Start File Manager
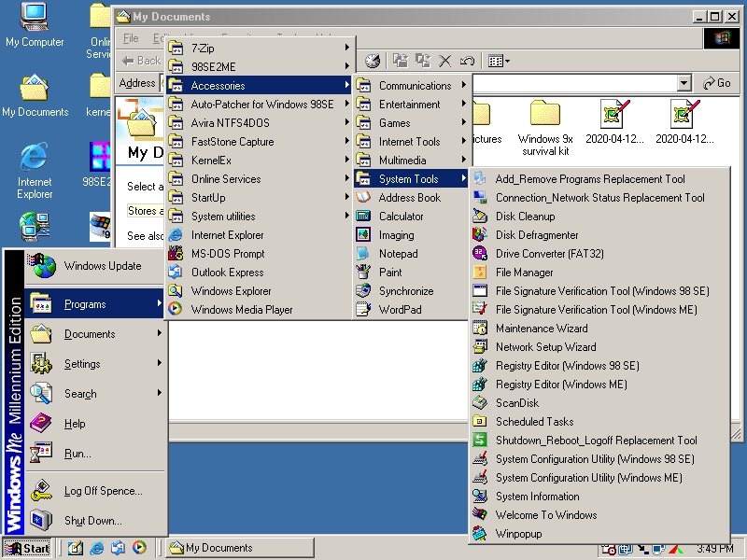The image size is (747, 560). point(599,273)
